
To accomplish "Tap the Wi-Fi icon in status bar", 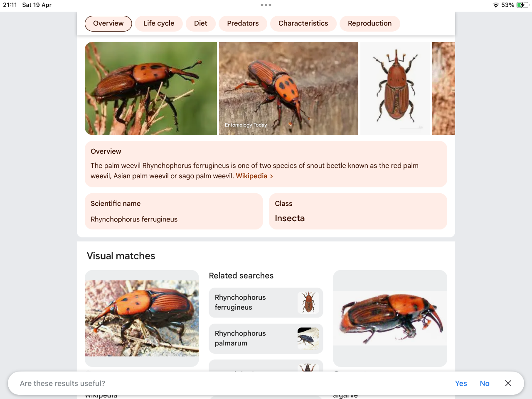I will pos(495,5).
